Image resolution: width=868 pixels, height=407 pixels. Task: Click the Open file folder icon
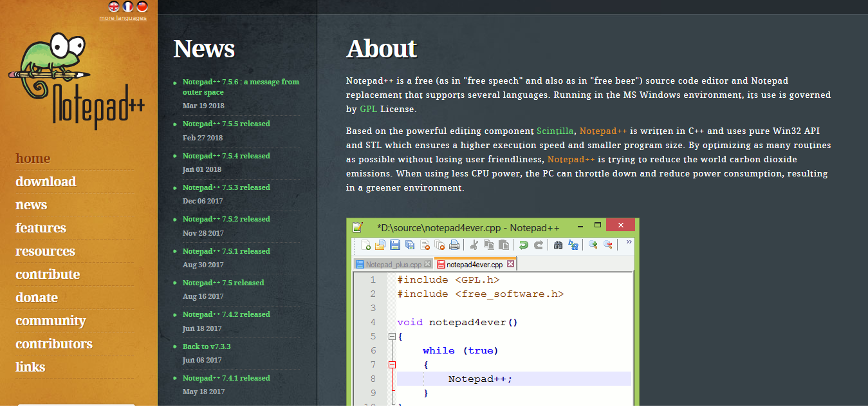[379, 245]
